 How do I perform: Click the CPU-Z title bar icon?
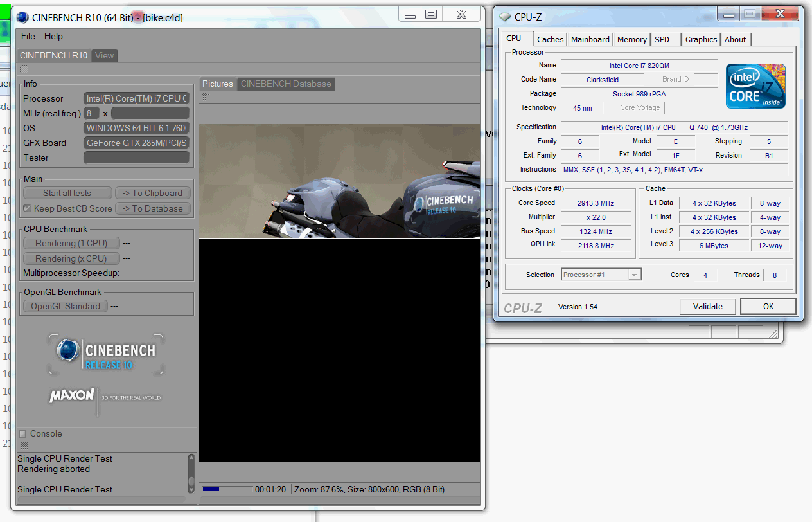[x=506, y=16]
